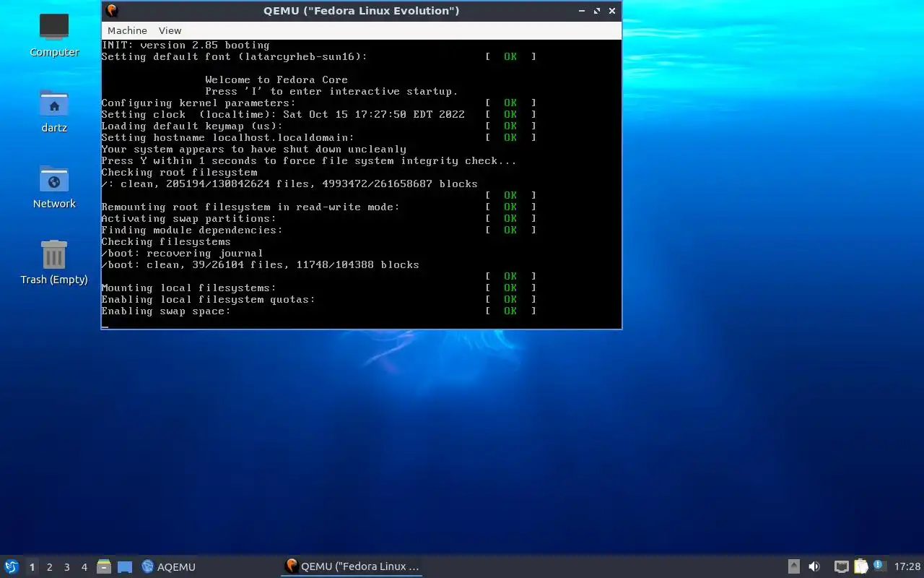The image size is (924, 578).
Task: Close the QEMU window
Action: (x=612, y=11)
